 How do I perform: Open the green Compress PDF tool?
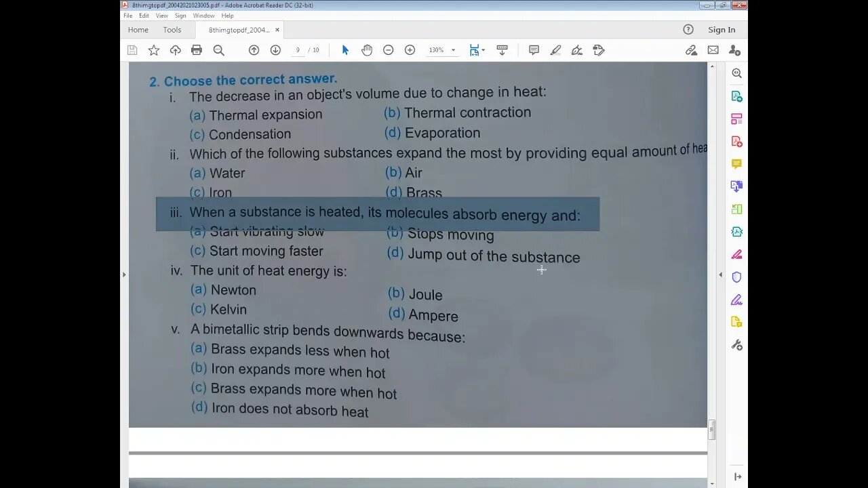[736, 209]
